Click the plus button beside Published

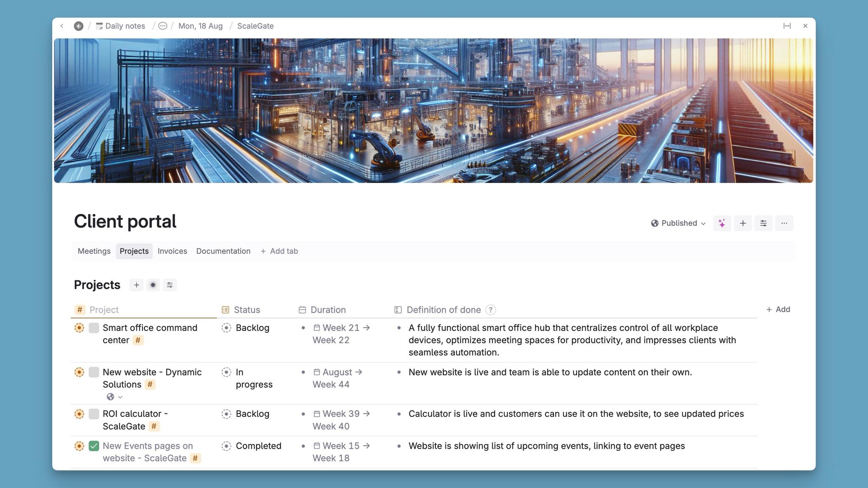click(x=743, y=223)
